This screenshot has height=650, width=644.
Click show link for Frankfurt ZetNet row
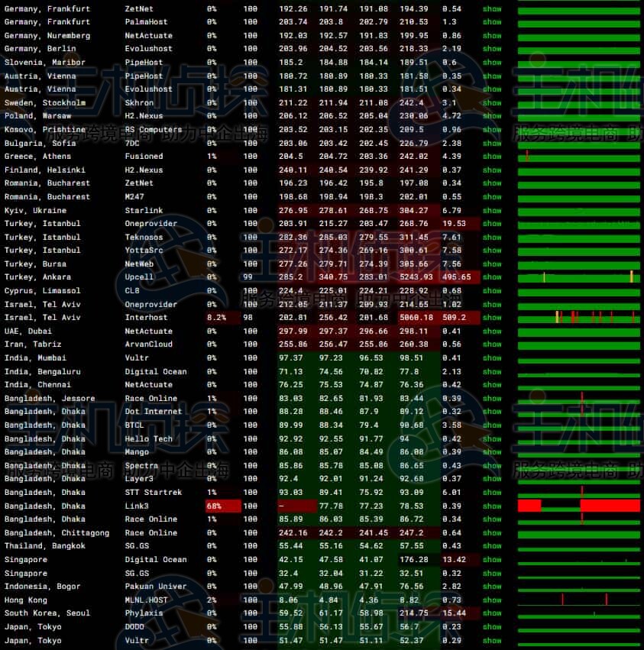pyautogui.click(x=492, y=8)
